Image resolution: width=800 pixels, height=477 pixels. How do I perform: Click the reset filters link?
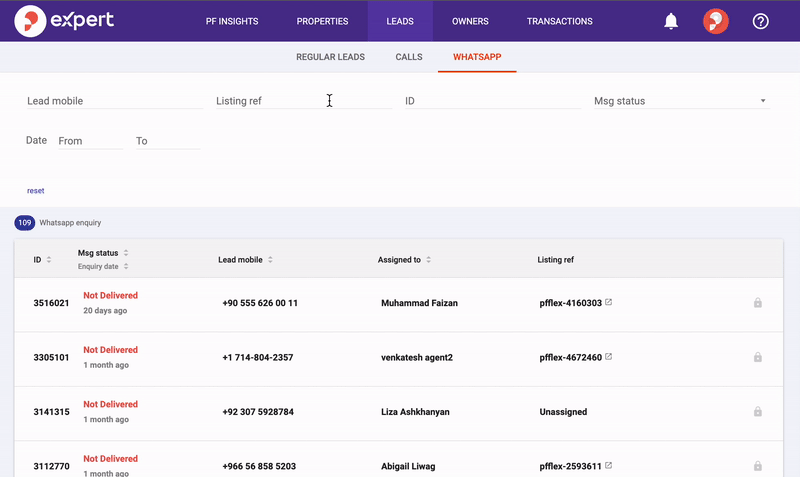pyautogui.click(x=35, y=190)
